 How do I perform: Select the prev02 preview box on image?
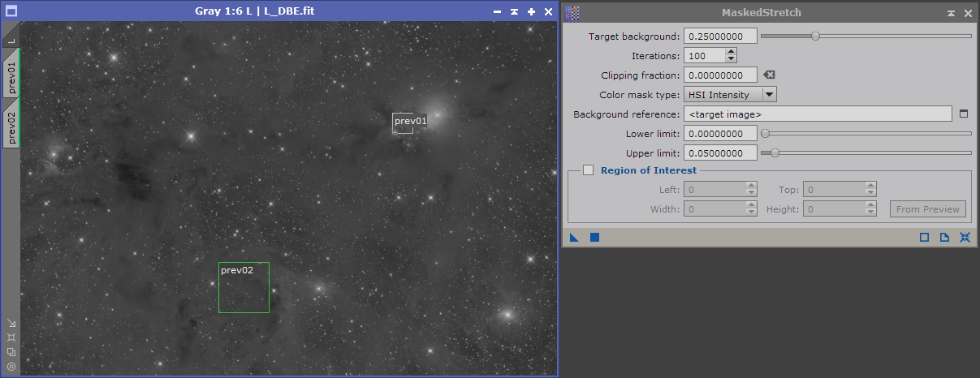click(244, 287)
